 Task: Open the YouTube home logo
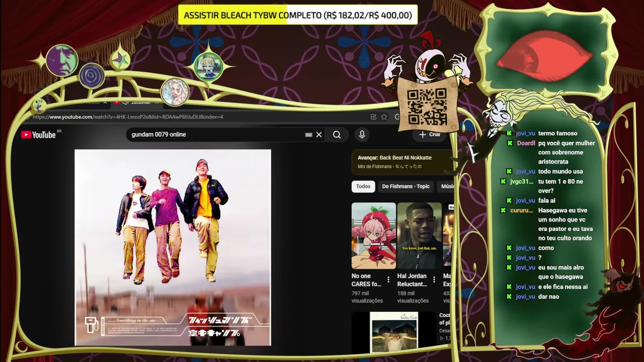[38, 134]
